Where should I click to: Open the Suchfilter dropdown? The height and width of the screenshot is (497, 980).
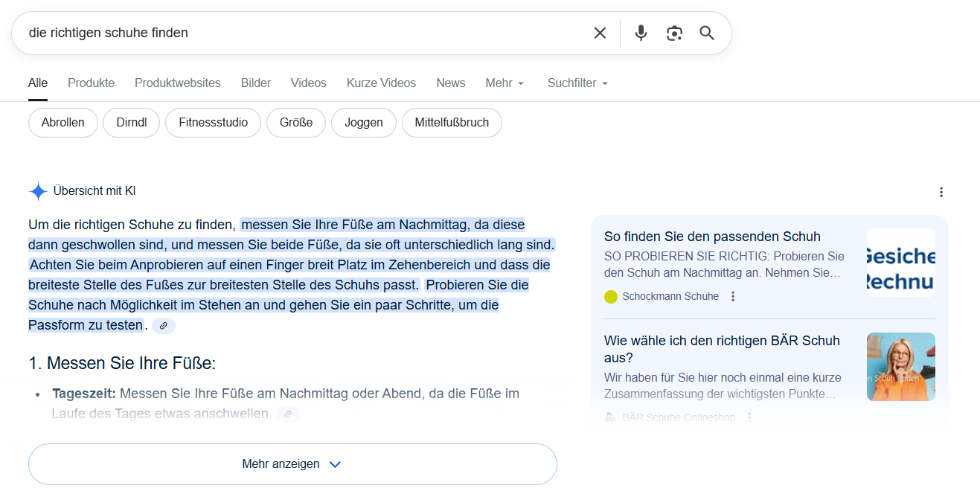[x=577, y=83]
